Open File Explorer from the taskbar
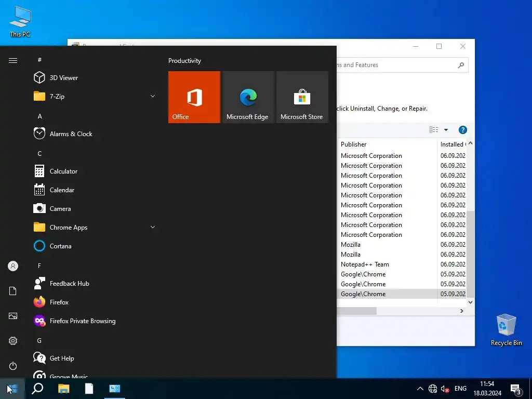Screen dimensions: 532x399 63,389
